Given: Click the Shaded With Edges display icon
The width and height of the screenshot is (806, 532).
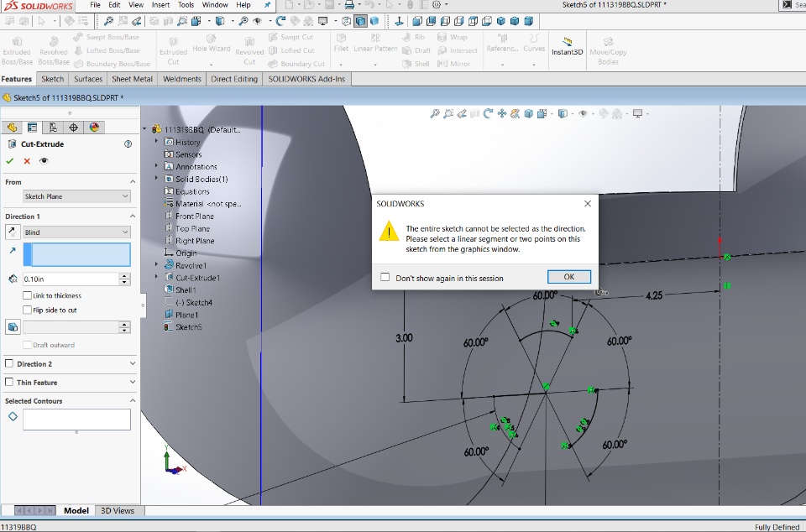Looking at the screenshot, I should point(361,21).
